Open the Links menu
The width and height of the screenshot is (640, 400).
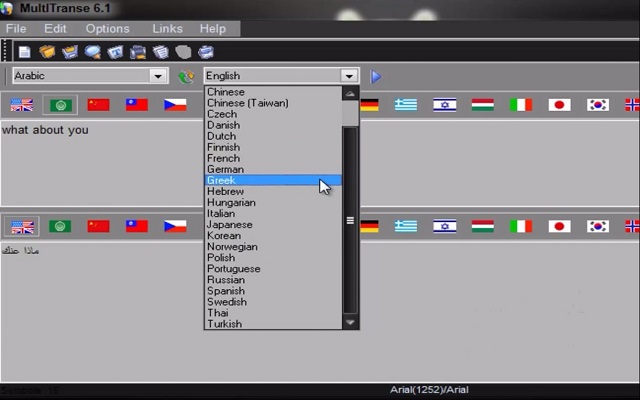167,29
